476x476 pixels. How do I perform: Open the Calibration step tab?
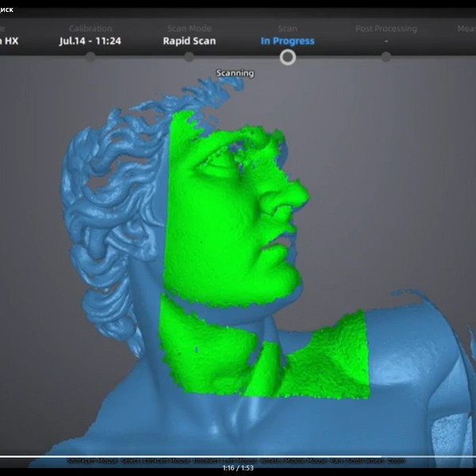pos(90,29)
